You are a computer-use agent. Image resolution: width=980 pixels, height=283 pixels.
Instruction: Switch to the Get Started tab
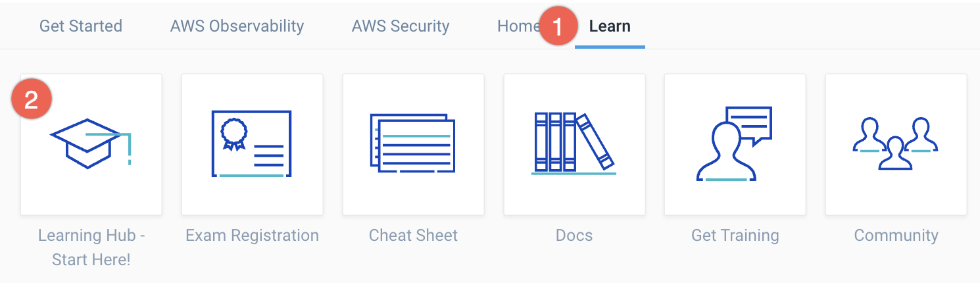pos(81,26)
